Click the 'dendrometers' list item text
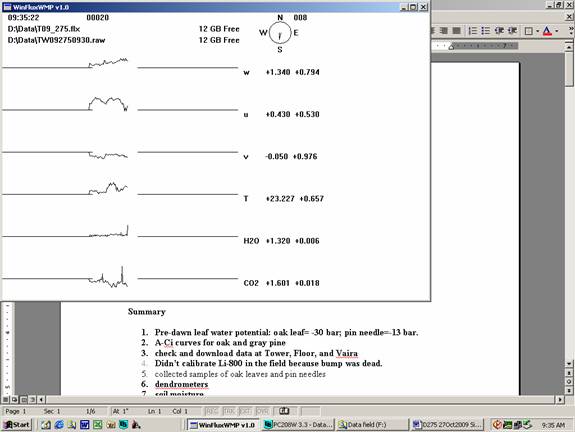 (x=181, y=384)
